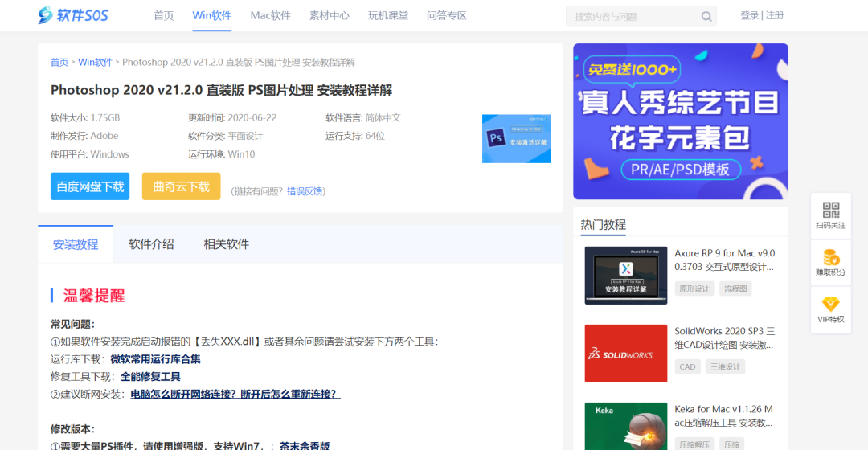Click the search magnifier icon
868x450 pixels.
706,16
